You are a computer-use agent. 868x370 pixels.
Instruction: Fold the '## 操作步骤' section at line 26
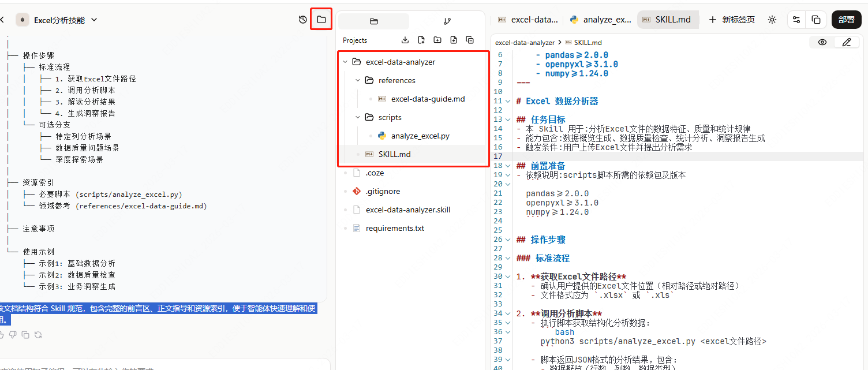(x=508, y=240)
